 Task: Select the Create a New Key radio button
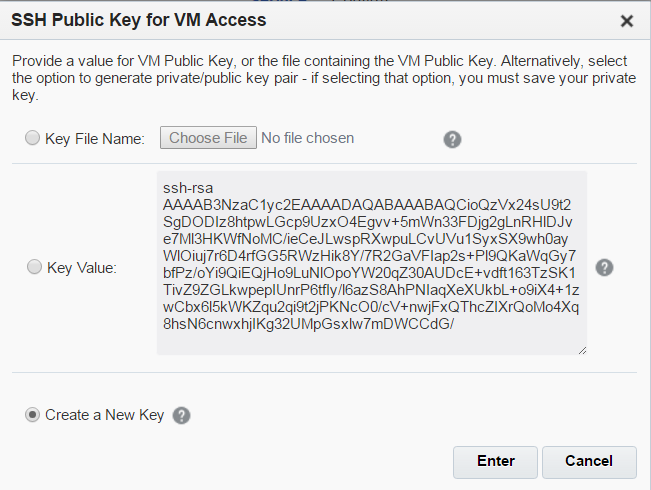coord(33,415)
